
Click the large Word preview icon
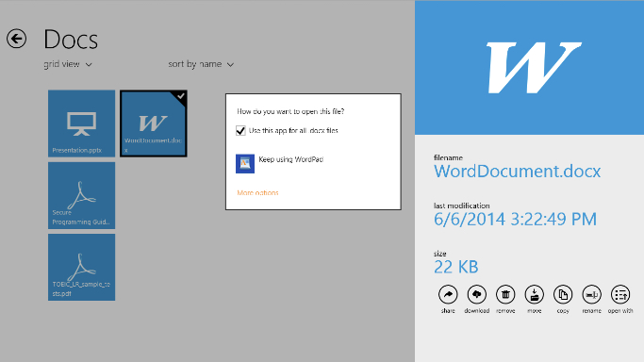click(x=534, y=68)
